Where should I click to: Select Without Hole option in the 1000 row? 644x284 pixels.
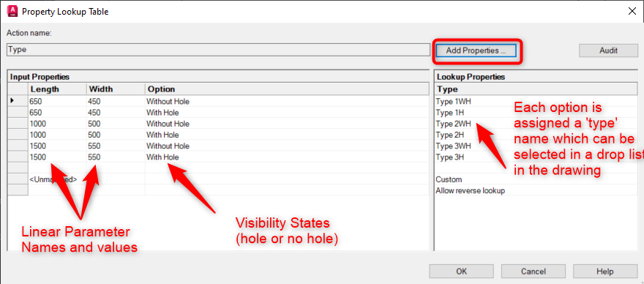point(287,123)
